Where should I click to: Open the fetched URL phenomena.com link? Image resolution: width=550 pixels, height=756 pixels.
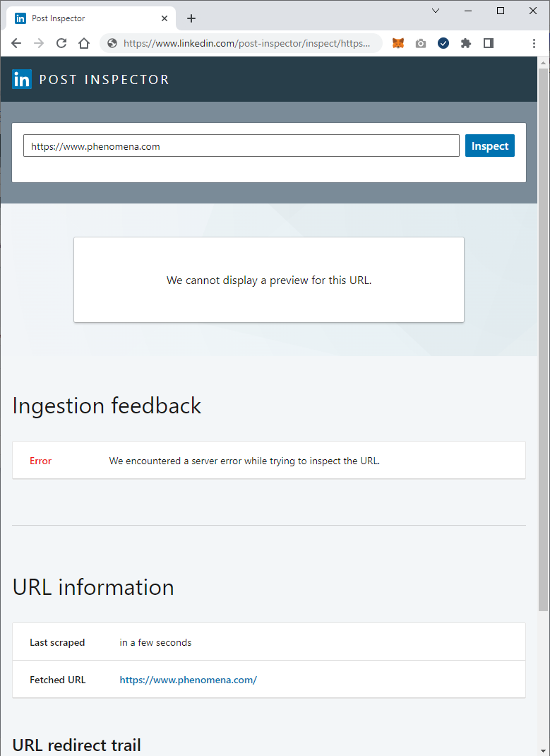[x=189, y=680]
